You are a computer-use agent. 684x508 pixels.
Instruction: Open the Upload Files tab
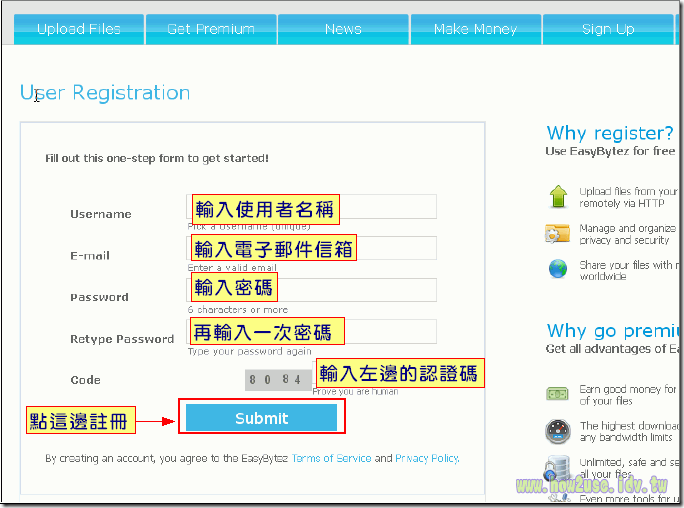(x=79, y=29)
